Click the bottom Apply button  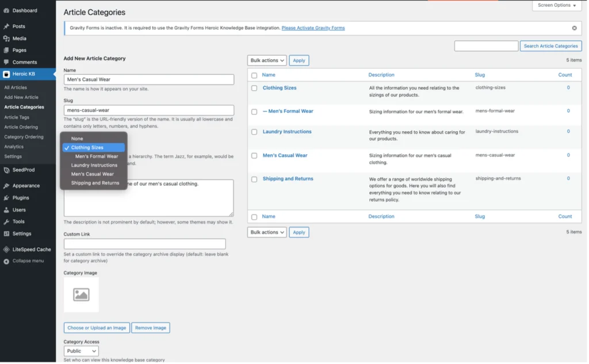point(299,232)
